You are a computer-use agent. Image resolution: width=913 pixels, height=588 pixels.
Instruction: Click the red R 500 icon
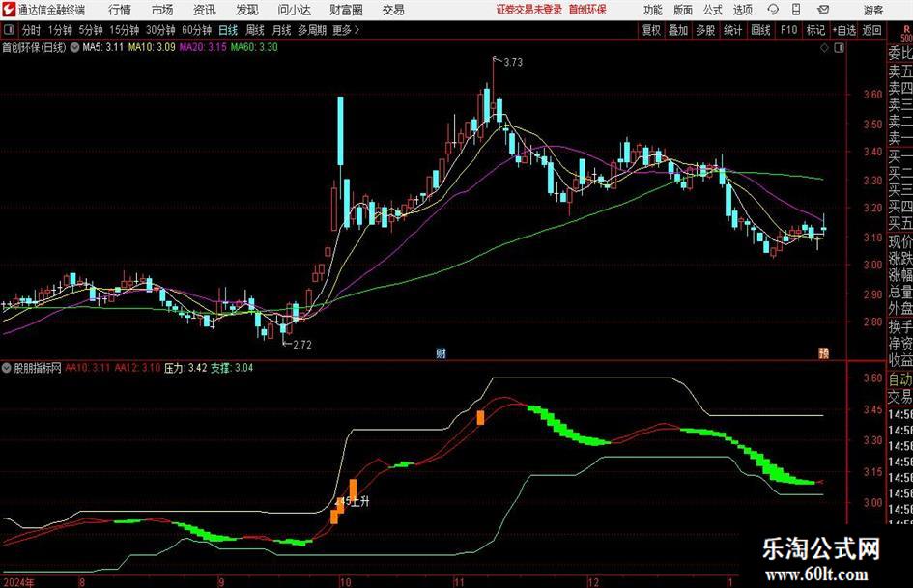tap(906, 33)
